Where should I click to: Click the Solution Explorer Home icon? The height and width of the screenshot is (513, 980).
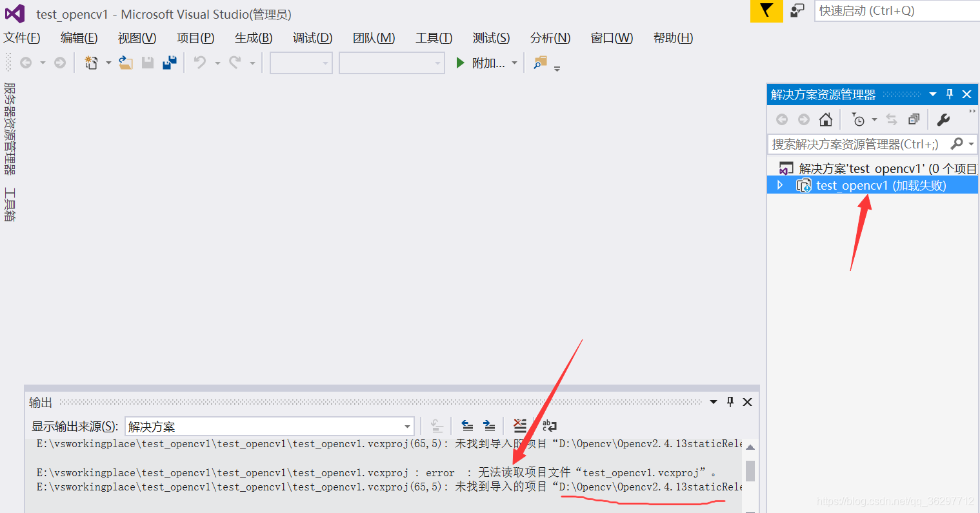[x=826, y=119]
